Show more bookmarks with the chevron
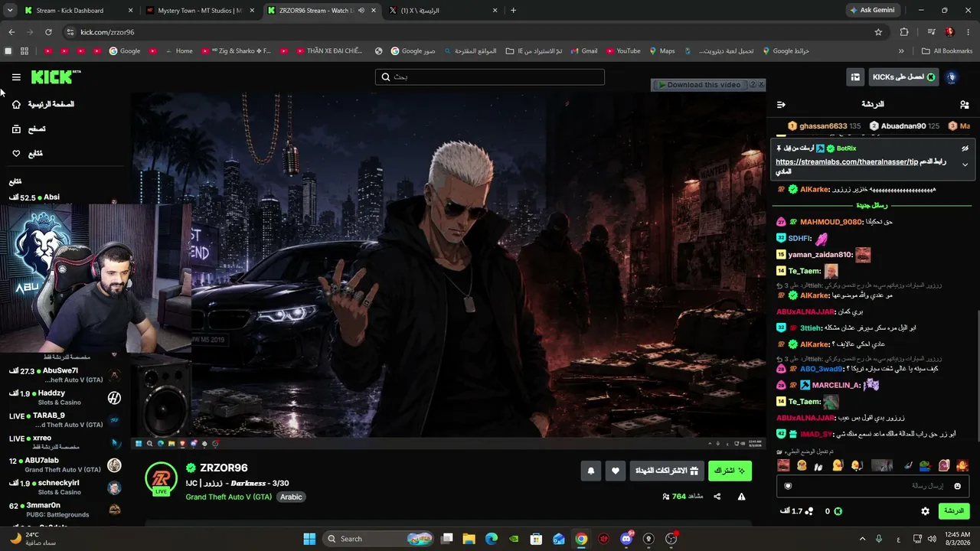Image resolution: width=980 pixels, height=551 pixels. 901,51
